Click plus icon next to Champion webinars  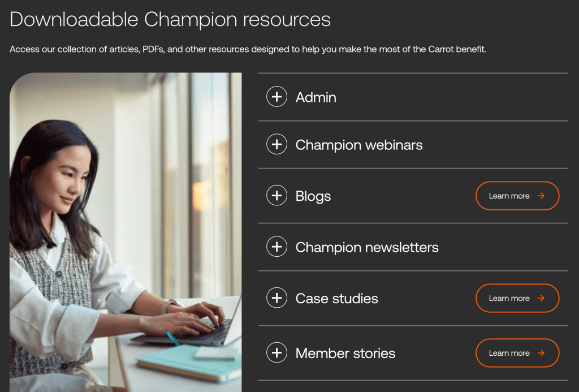tap(276, 145)
